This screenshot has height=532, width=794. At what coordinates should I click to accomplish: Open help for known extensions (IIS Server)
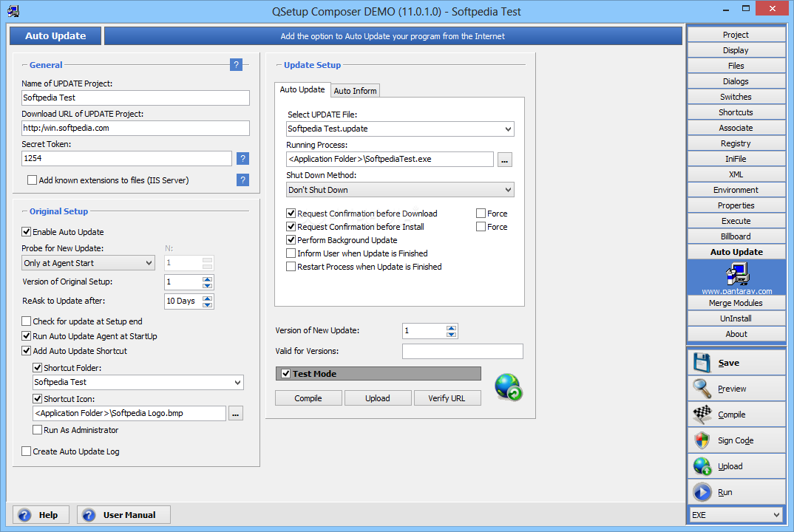243,180
